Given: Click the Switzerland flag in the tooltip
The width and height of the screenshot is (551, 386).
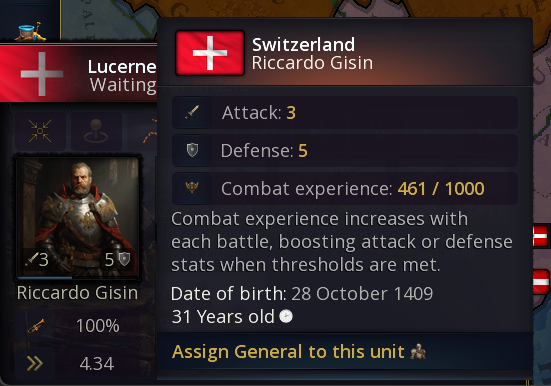Looking at the screenshot, I should 210,53.
